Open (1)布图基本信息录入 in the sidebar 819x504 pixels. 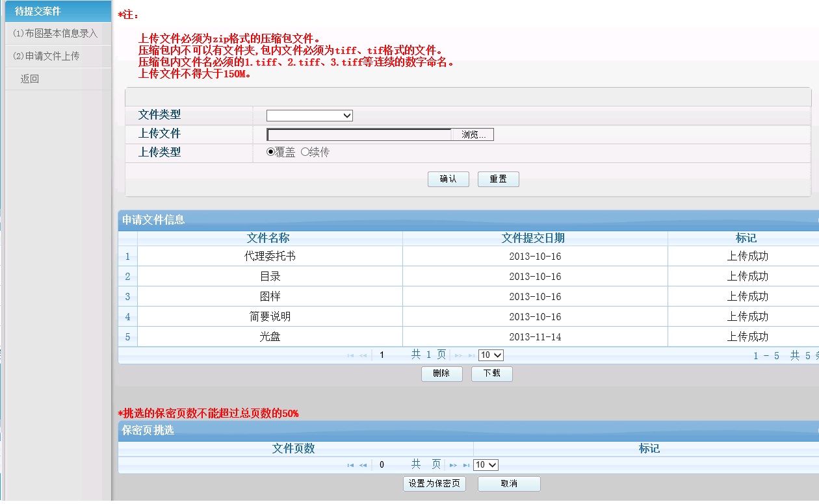55,33
